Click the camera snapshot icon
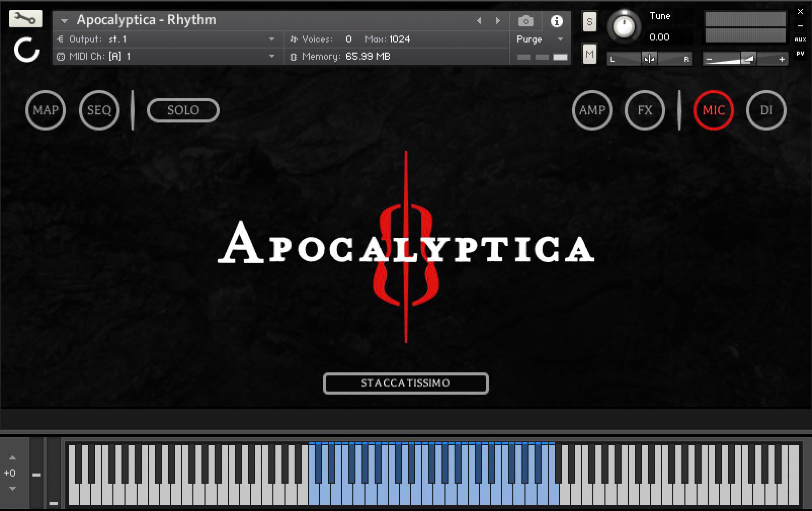The height and width of the screenshot is (511, 812). click(x=525, y=21)
